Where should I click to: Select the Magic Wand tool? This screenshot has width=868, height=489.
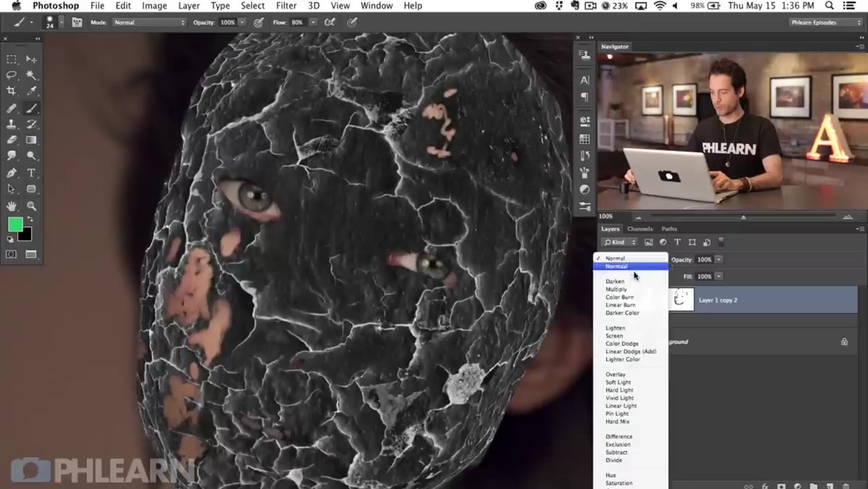click(x=31, y=75)
